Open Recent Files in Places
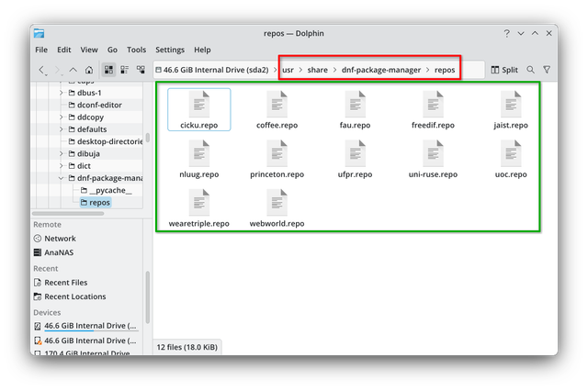This screenshot has height=391, width=588. point(61,283)
